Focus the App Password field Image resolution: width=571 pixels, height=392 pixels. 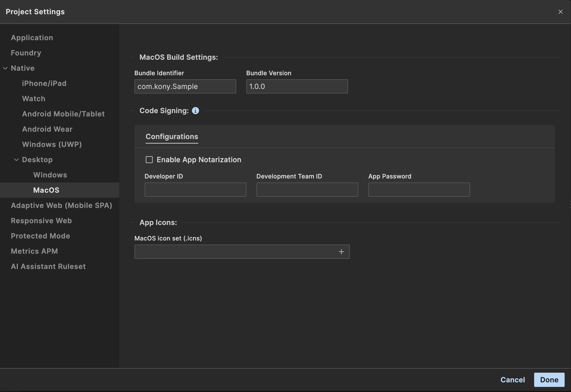(419, 190)
